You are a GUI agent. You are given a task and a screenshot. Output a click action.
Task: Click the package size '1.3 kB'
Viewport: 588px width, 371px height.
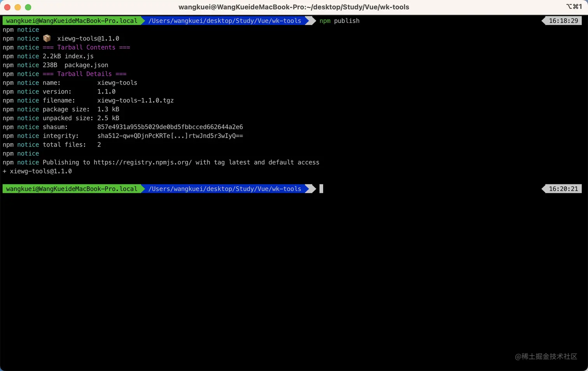[x=108, y=109]
